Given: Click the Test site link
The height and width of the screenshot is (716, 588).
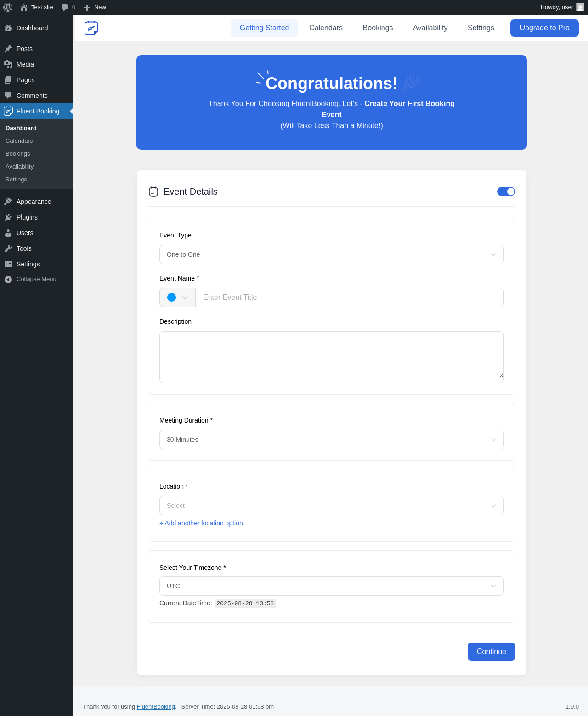Looking at the screenshot, I should pyautogui.click(x=42, y=7).
